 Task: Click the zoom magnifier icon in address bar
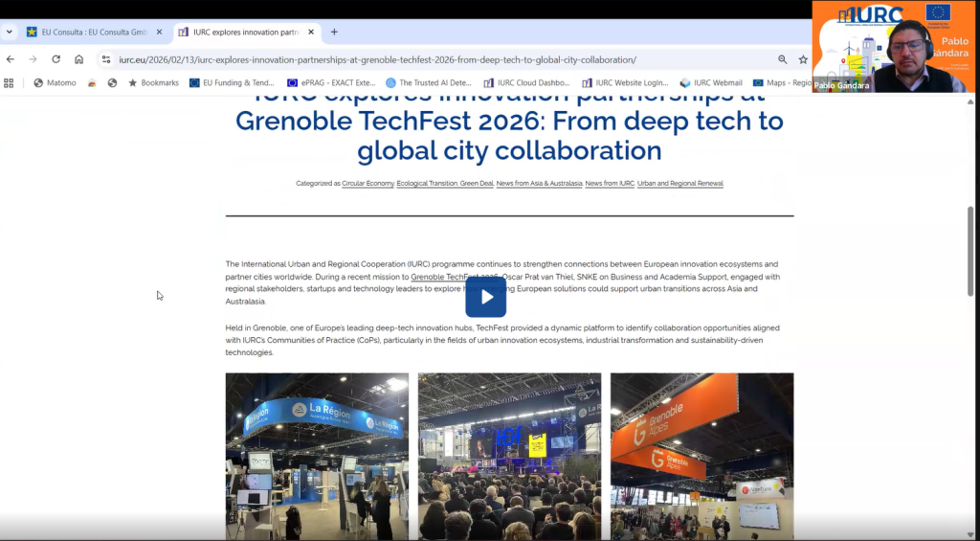(782, 59)
